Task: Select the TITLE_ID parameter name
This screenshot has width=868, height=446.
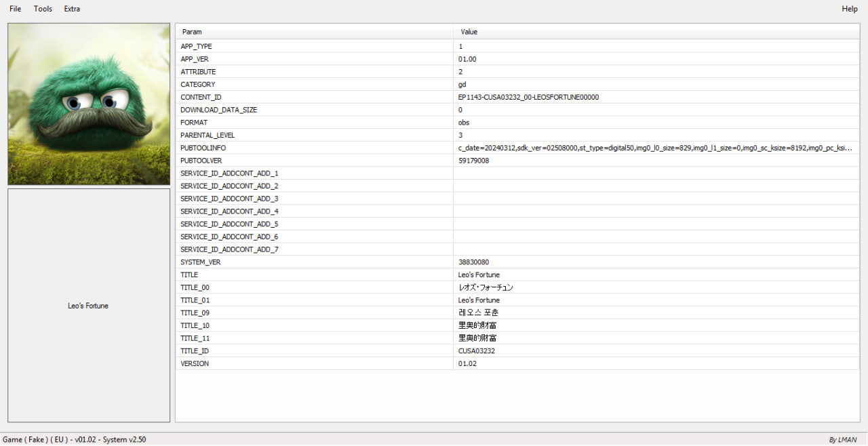Action: (195, 351)
